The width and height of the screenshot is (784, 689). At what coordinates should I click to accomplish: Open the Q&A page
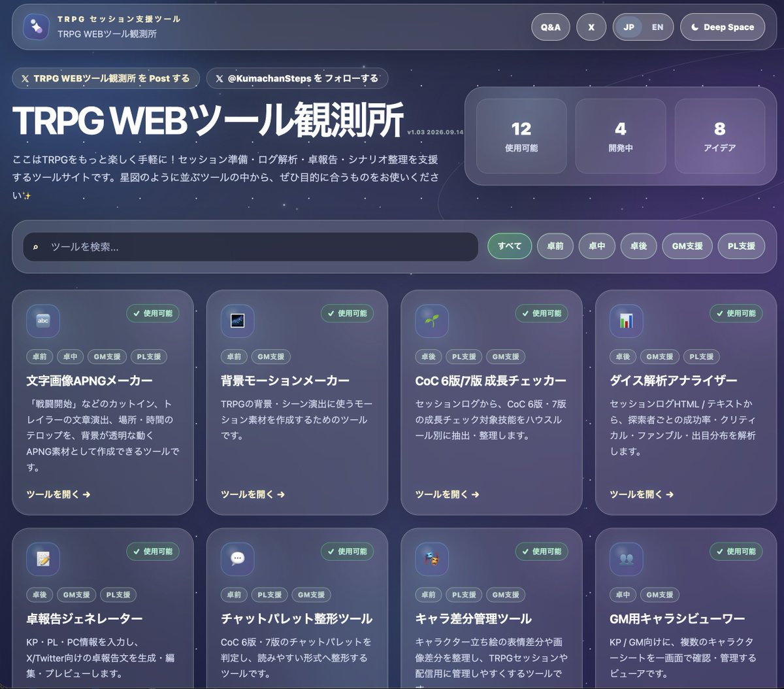pyautogui.click(x=551, y=27)
